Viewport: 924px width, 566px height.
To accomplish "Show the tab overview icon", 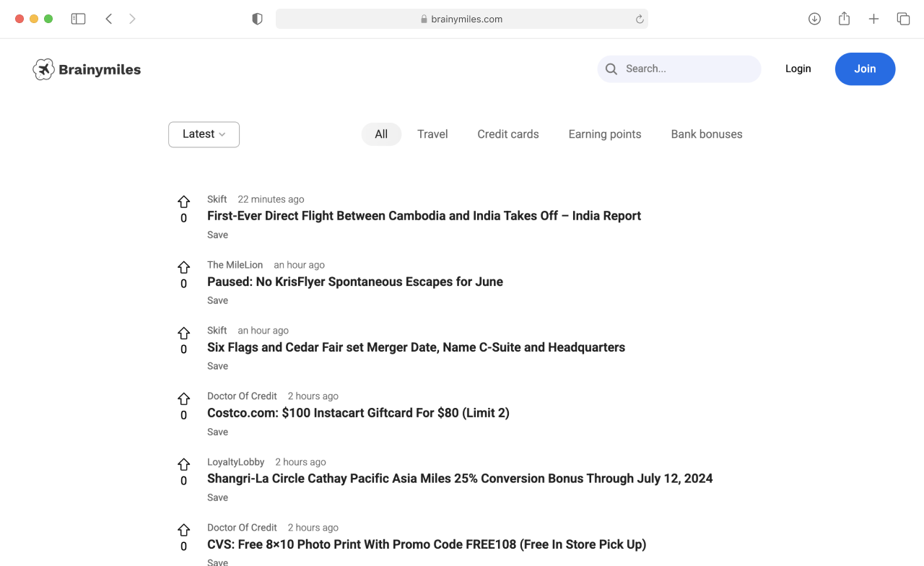I will click(903, 19).
